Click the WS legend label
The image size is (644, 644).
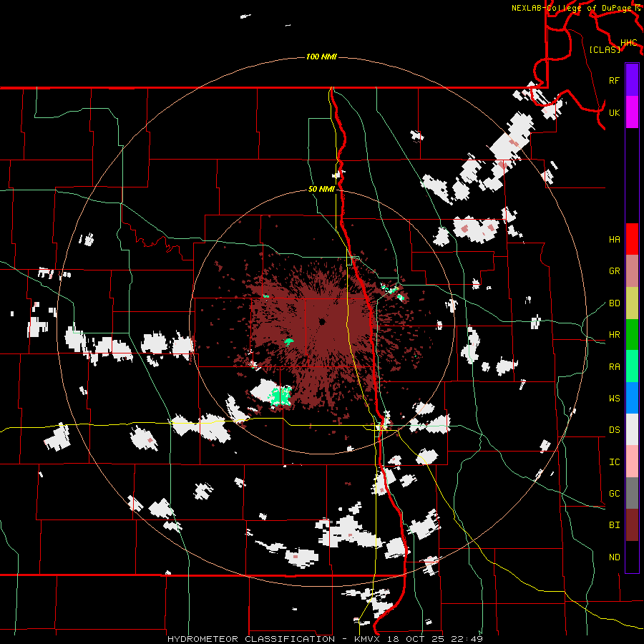point(615,399)
